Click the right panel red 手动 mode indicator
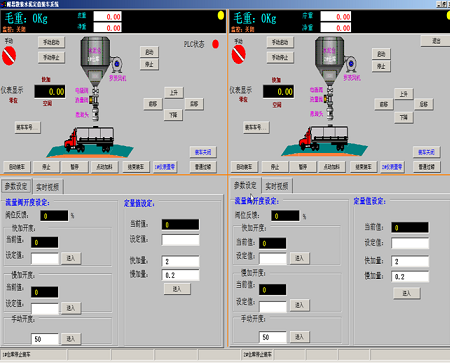 click(x=239, y=54)
